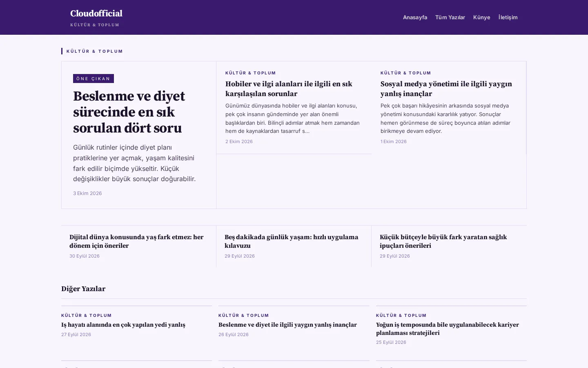
Task: Click category label above İş hayatı article
Action: pos(87,315)
